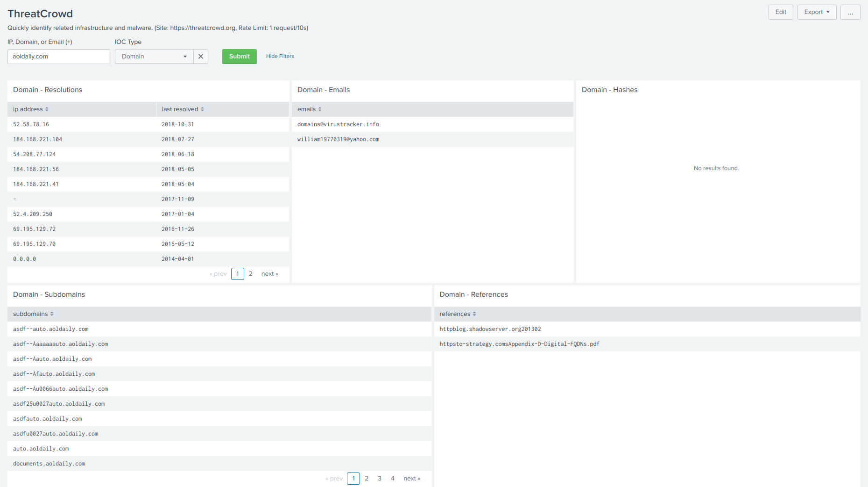Click IP address 69.195.129.70
The height and width of the screenshot is (487, 868).
point(34,244)
